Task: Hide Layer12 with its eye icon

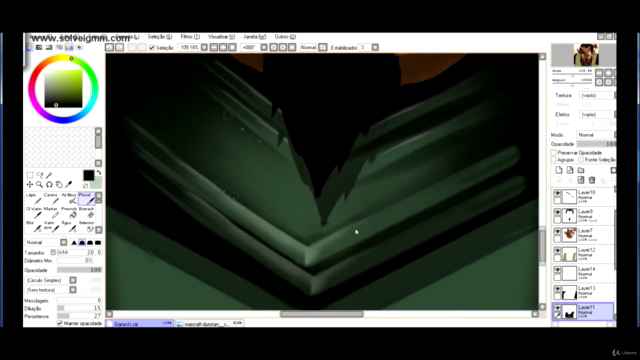Action: click(x=557, y=251)
